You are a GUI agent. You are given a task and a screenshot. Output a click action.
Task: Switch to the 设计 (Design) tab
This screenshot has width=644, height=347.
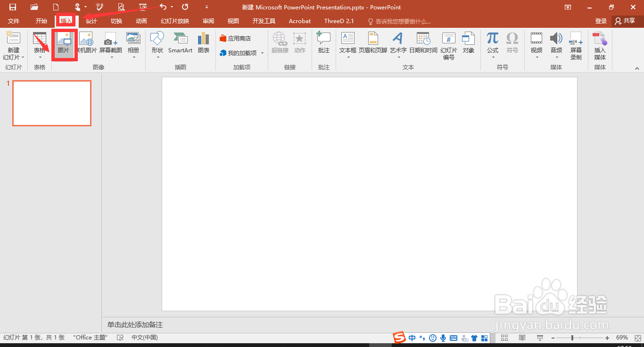click(91, 21)
